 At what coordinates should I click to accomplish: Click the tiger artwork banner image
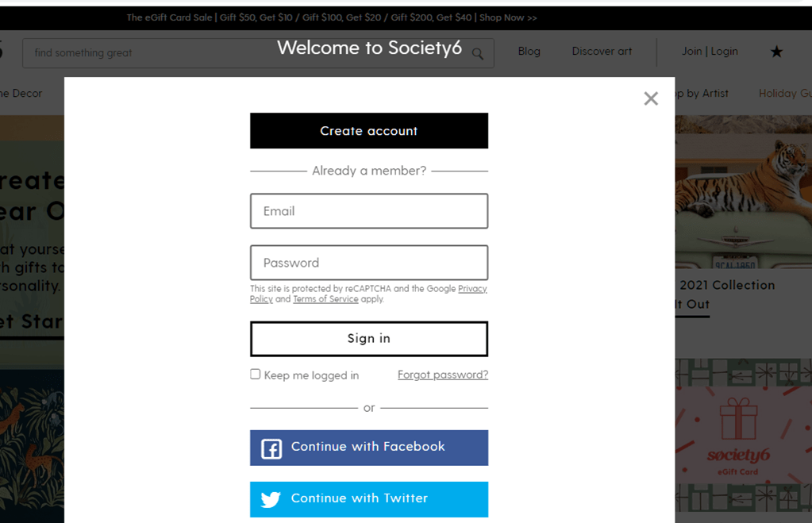743,191
